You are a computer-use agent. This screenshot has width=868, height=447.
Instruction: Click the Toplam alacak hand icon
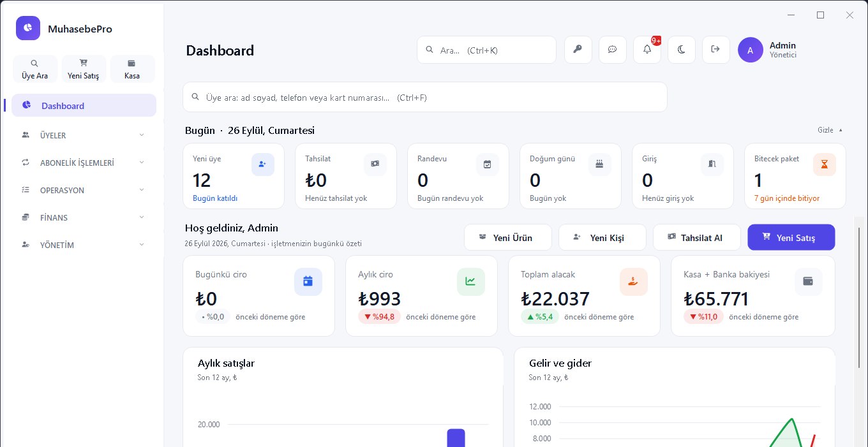click(x=634, y=282)
